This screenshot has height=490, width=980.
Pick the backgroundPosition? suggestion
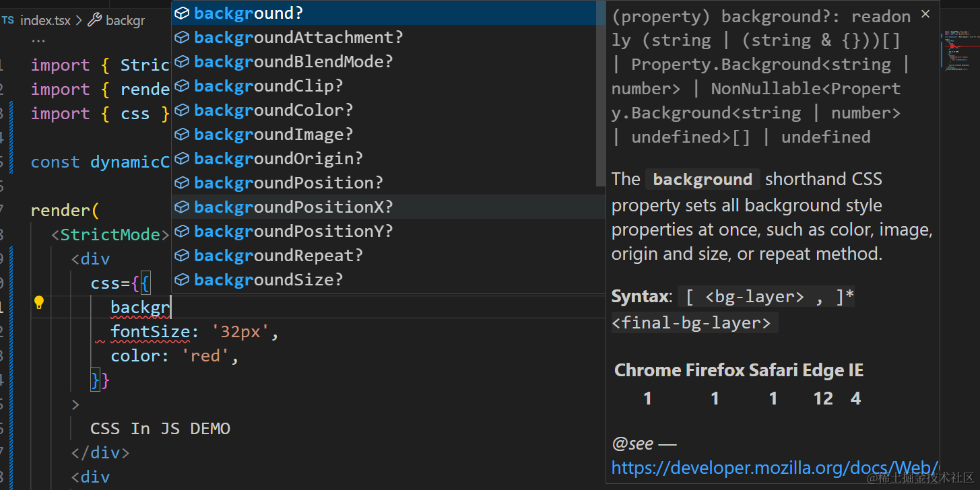[x=288, y=183]
